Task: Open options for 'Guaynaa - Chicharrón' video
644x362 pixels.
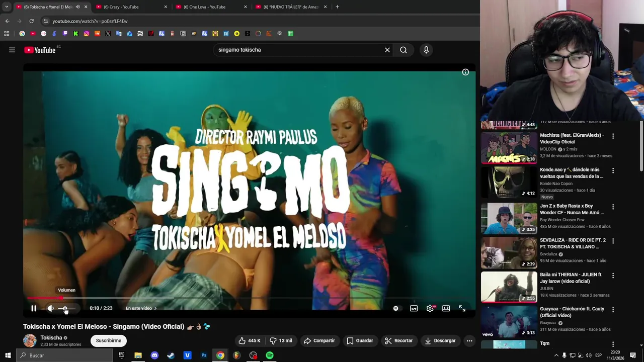Action: tap(613, 310)
